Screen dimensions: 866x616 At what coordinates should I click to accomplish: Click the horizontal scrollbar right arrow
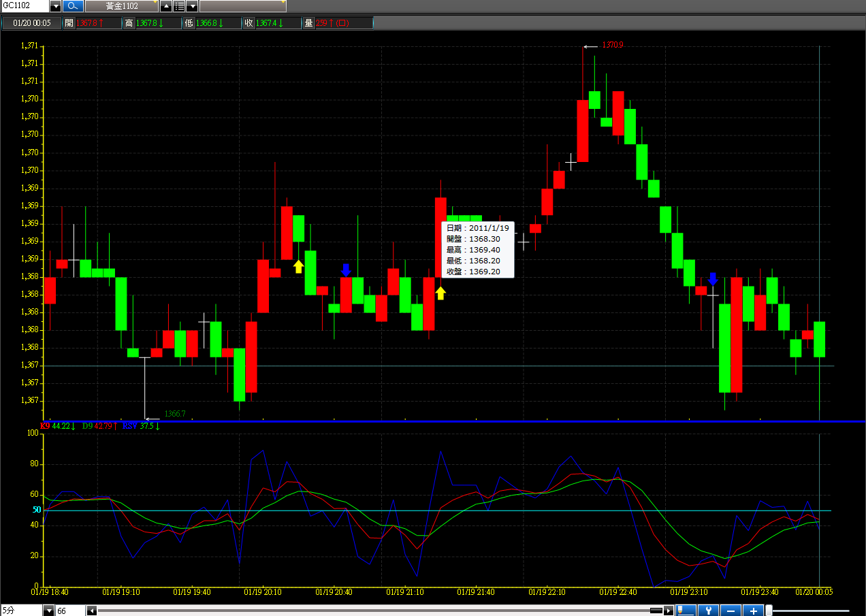click(x=669, y=611)
